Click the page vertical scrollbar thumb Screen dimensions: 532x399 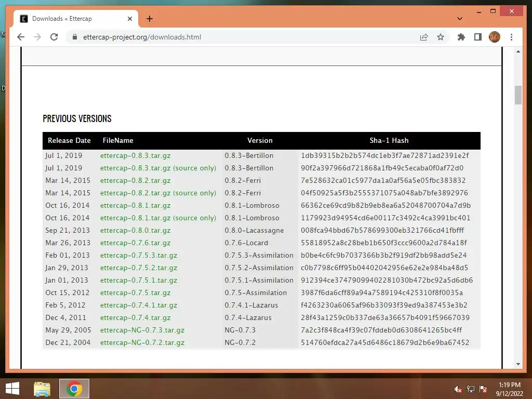(x=518, y=96)
